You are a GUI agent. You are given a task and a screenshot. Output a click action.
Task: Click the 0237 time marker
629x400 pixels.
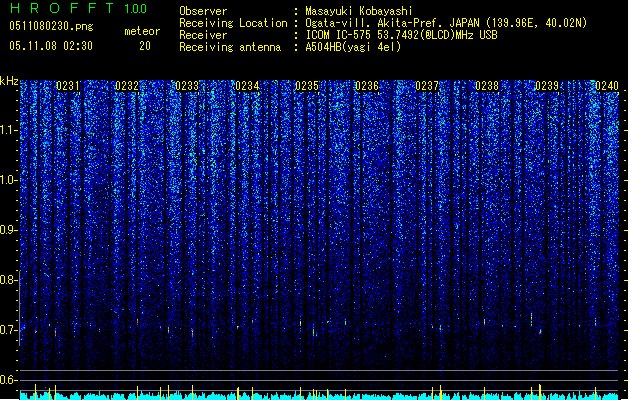click(427, 86)
